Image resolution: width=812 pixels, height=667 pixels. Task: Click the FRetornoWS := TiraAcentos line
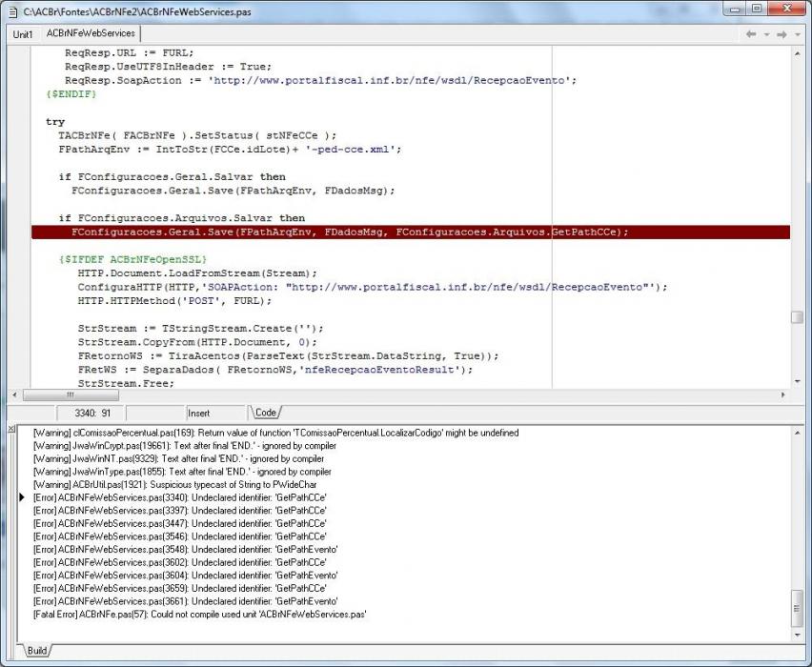coord(289,355)
